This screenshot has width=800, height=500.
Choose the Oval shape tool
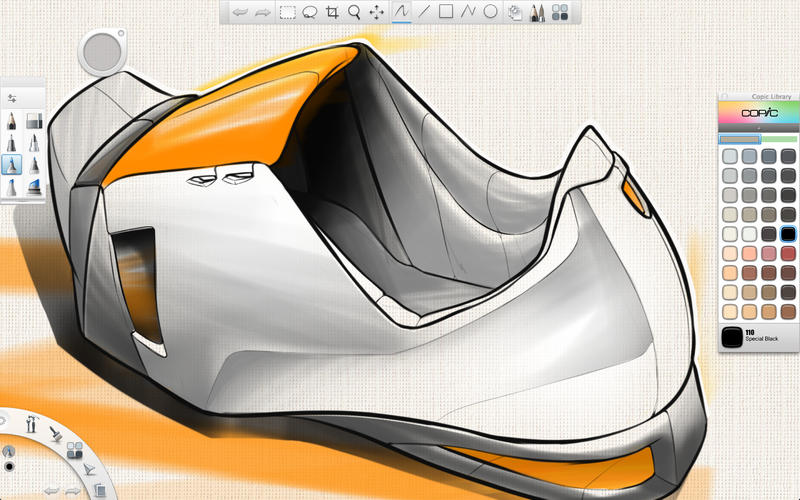(x=490, y=12)
